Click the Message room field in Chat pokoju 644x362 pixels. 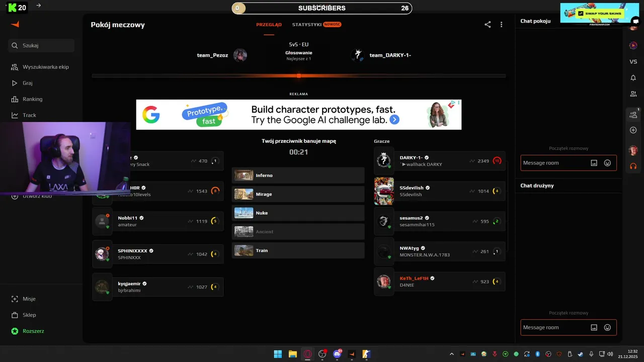tap(568, 163)
